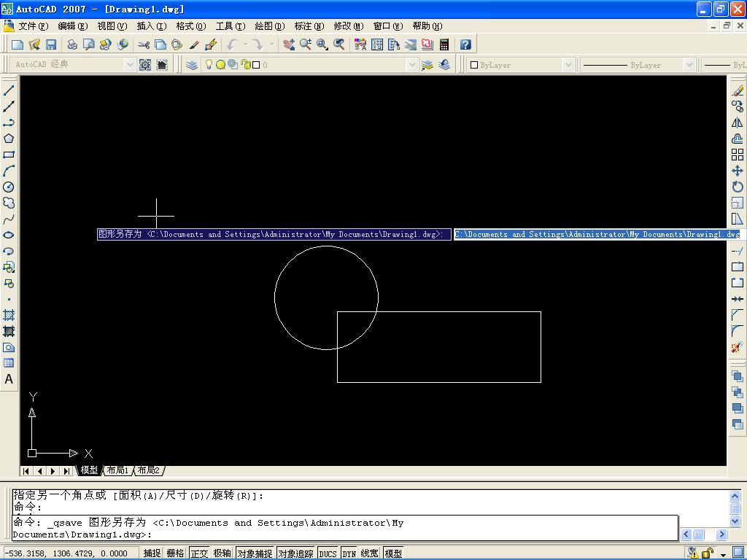The height and width of the screenshot is (560, 747).
Task: Toggle 极轴 polar tracking
Action: point(222,553)
